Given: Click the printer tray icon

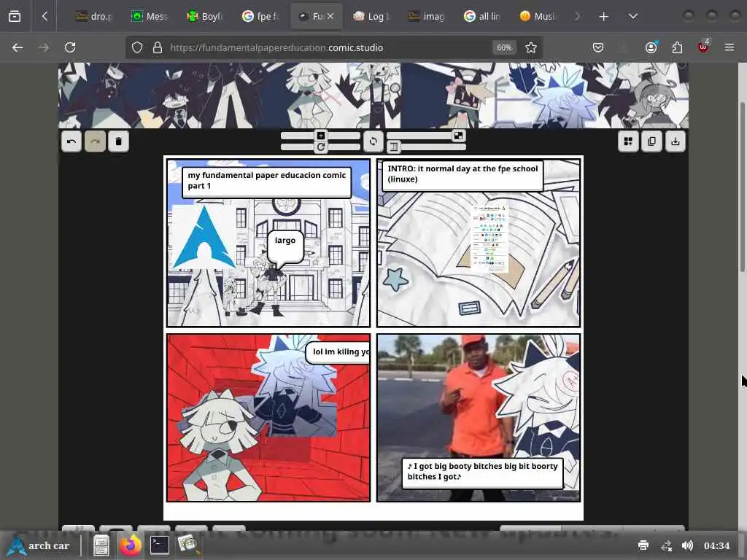Looking at the screenshot, I should (643, 545).
